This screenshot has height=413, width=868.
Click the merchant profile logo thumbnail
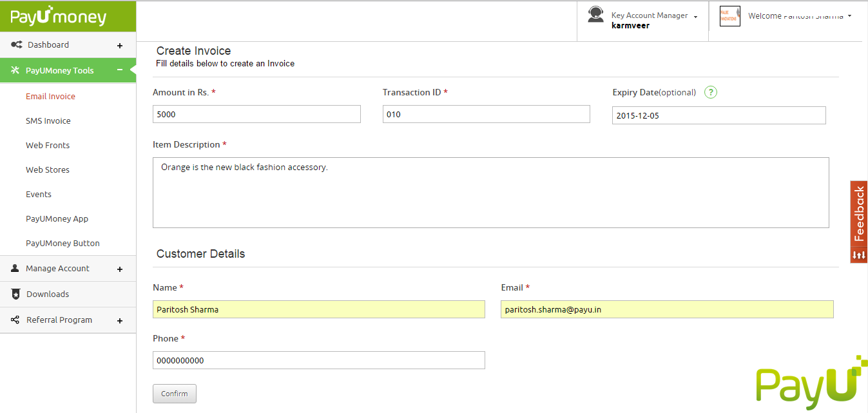[729, 17]
